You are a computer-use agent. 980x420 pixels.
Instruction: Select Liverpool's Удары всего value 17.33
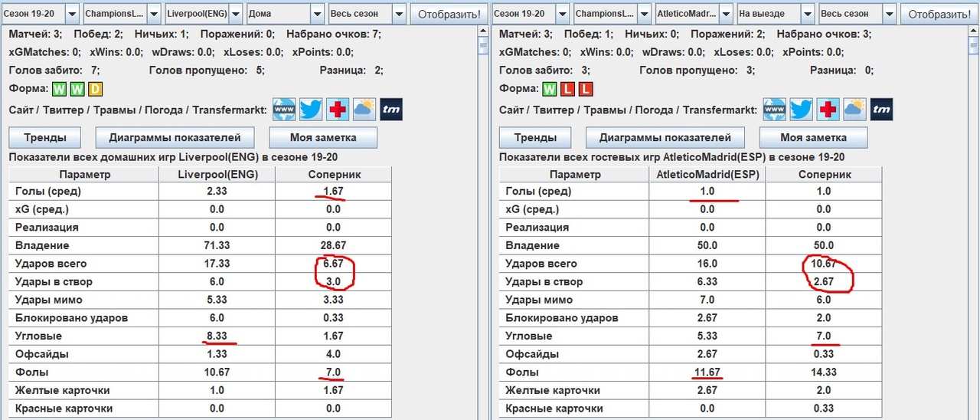217,264
